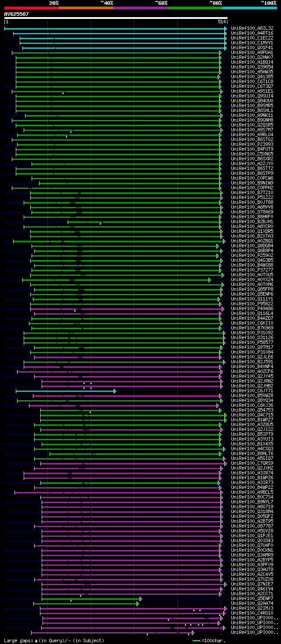This screenshot has height=644, width=281.
Task: Open hit UniRef100_A9PGA1
Action: click(x=252, y=52)
